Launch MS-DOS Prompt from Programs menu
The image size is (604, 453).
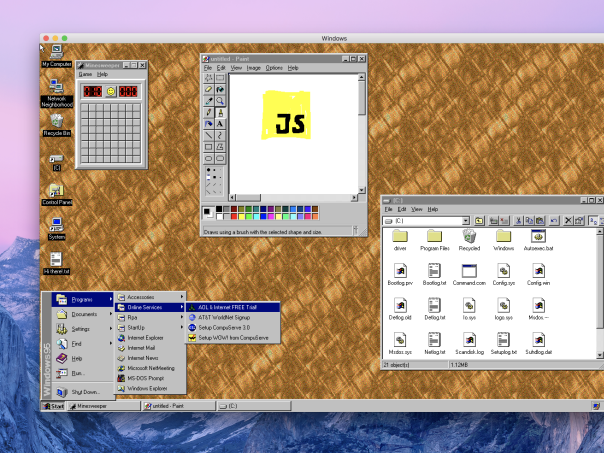click(x=148, y=378)
